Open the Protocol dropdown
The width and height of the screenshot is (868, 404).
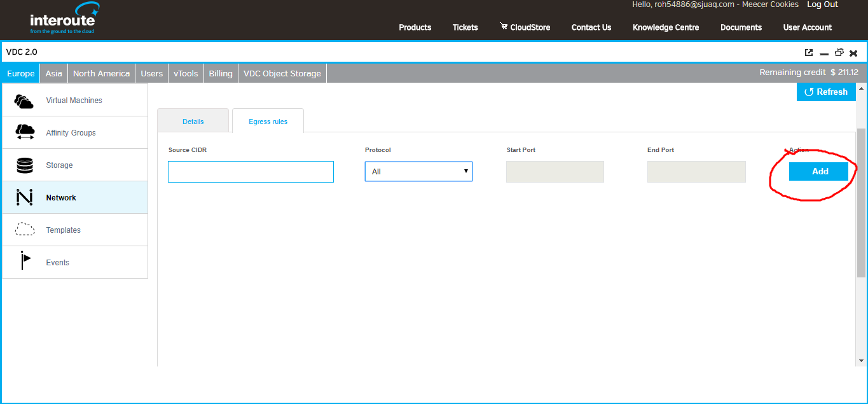click(418, 171)
